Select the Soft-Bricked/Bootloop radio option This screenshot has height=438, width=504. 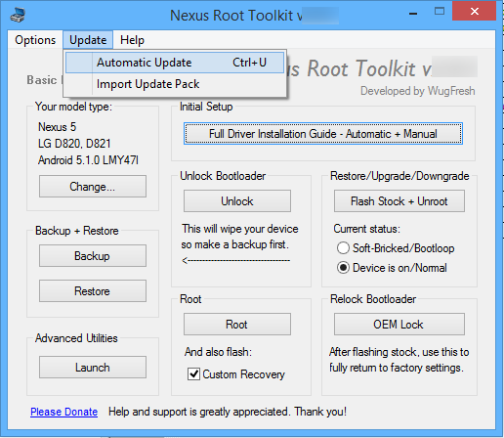pos(343,248)
